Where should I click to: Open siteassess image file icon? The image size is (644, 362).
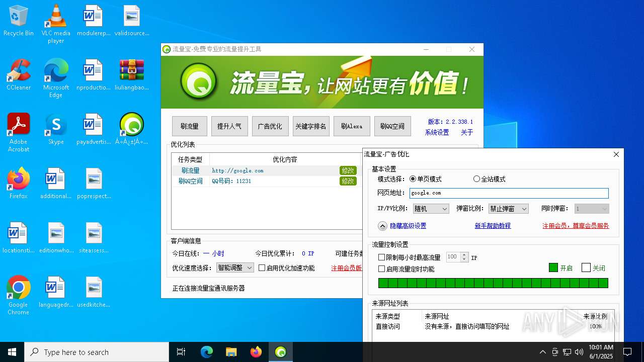point(94,237)
